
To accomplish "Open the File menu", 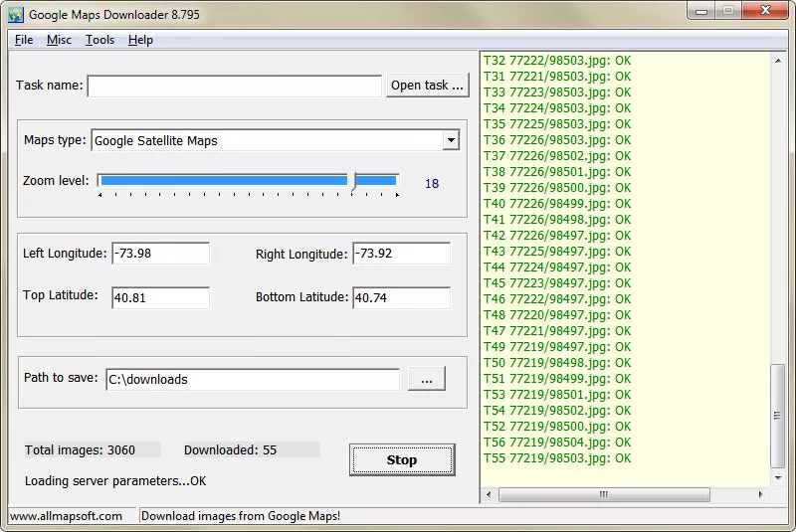I will point(24,40).
